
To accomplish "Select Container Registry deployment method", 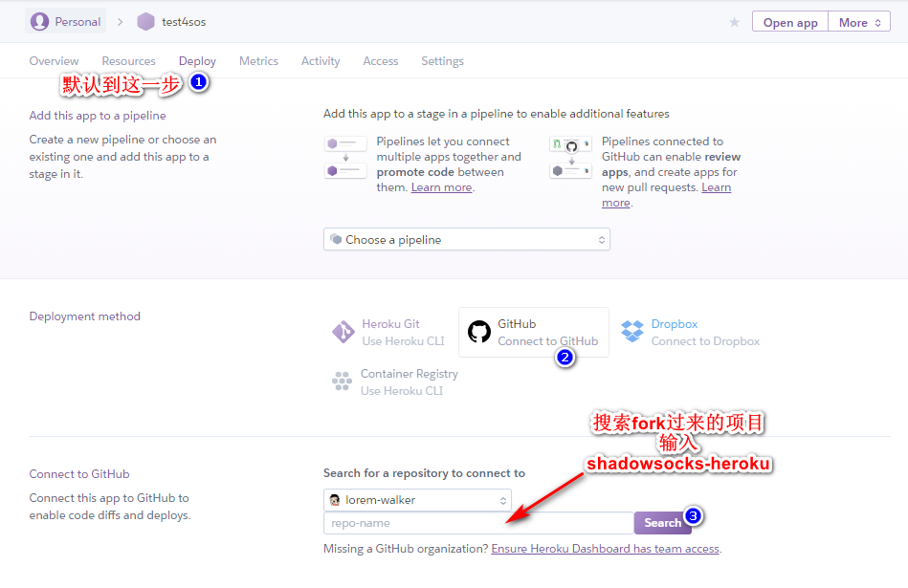I will click(x=395, y=382).
